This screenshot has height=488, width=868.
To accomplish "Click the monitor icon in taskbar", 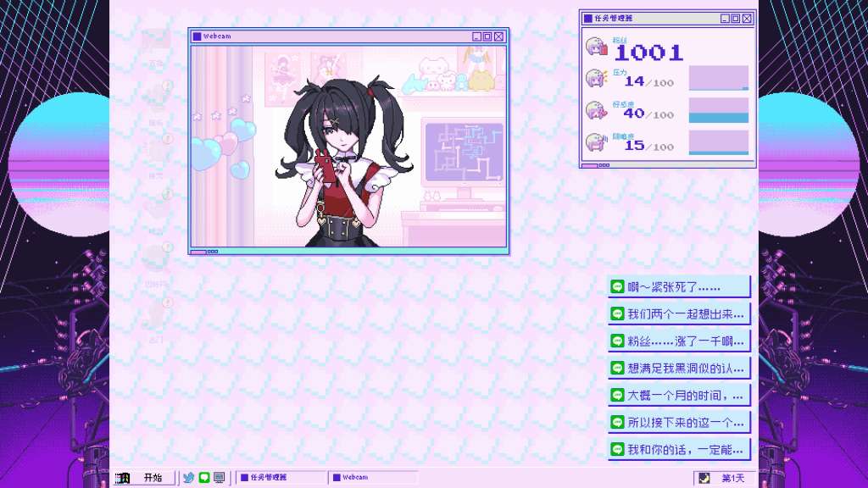I will coord(220,478).
